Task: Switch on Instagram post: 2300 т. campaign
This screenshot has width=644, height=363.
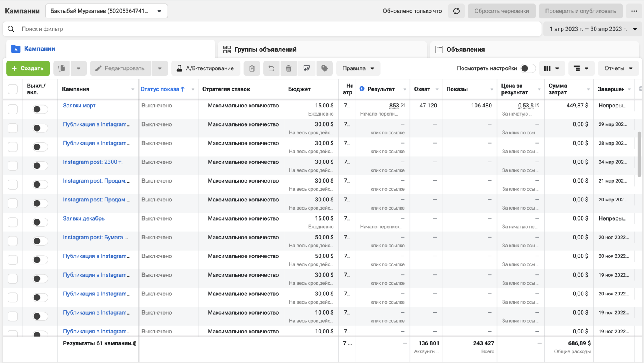Action: click(x=40, y=165)
